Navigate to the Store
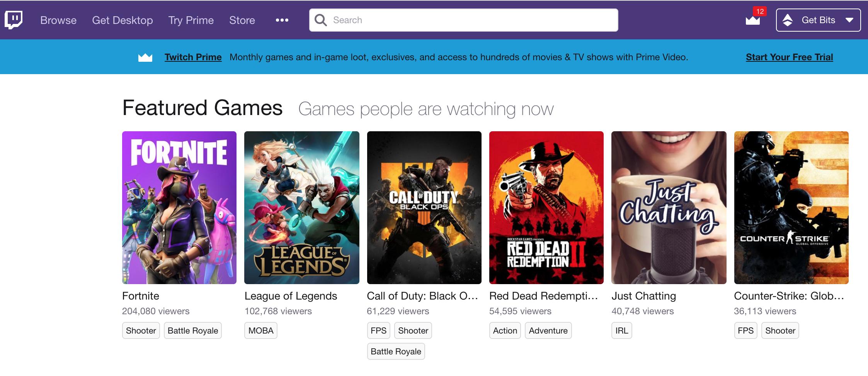The width and height of the screenshot is (868, 376). tap(242, 20)
